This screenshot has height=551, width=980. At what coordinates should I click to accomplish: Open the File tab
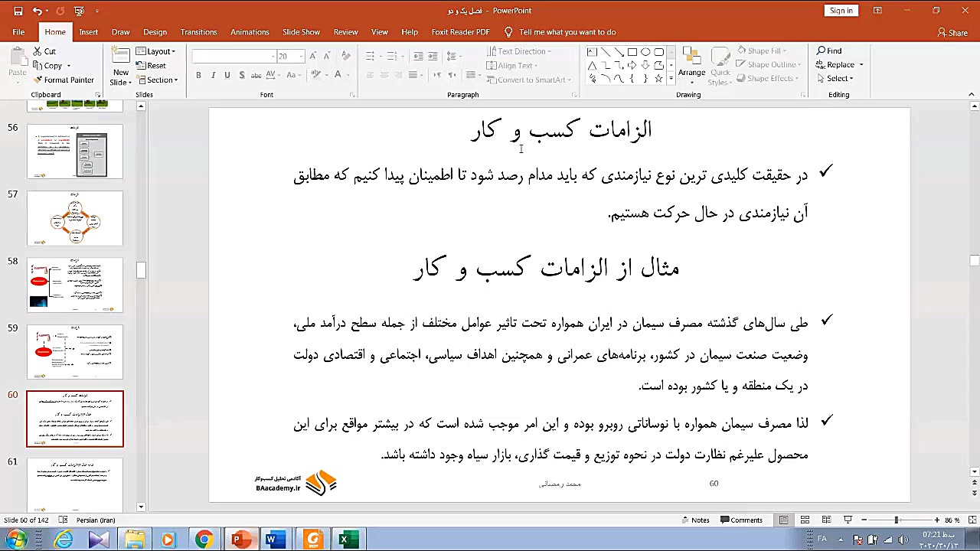(18, 32)
